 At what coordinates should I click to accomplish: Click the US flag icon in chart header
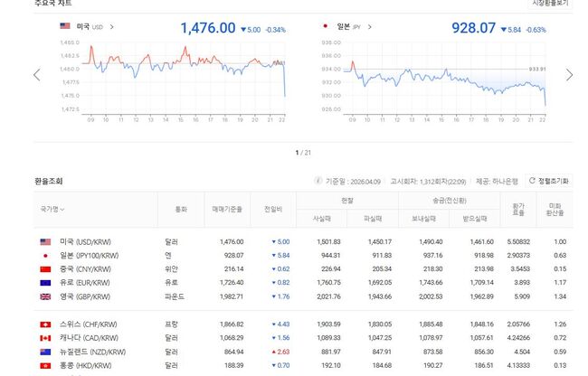point(64,27)
